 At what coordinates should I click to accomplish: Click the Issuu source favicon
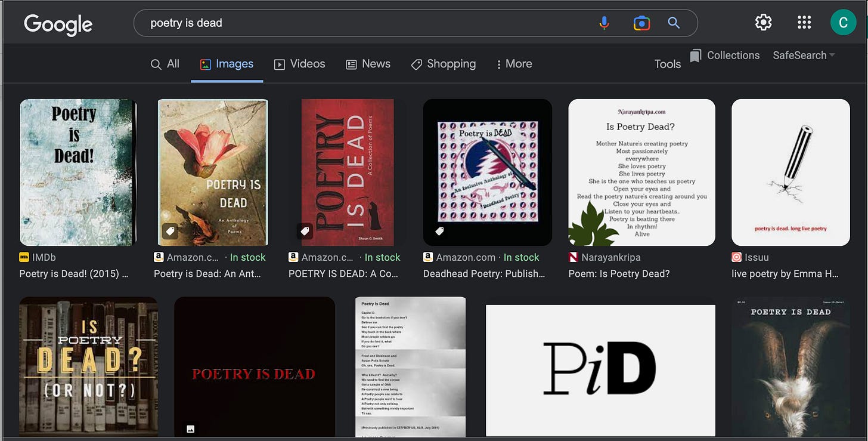coord(737,257)
